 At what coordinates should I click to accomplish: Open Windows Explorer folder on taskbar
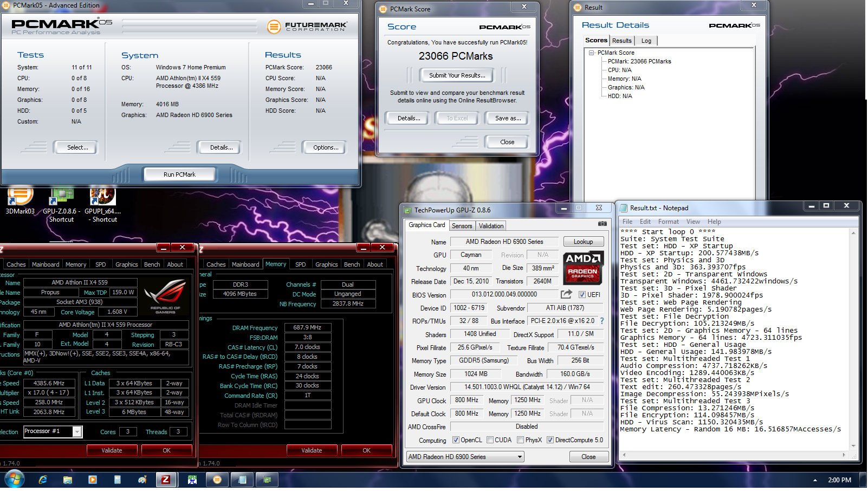(x=68, y=480)
